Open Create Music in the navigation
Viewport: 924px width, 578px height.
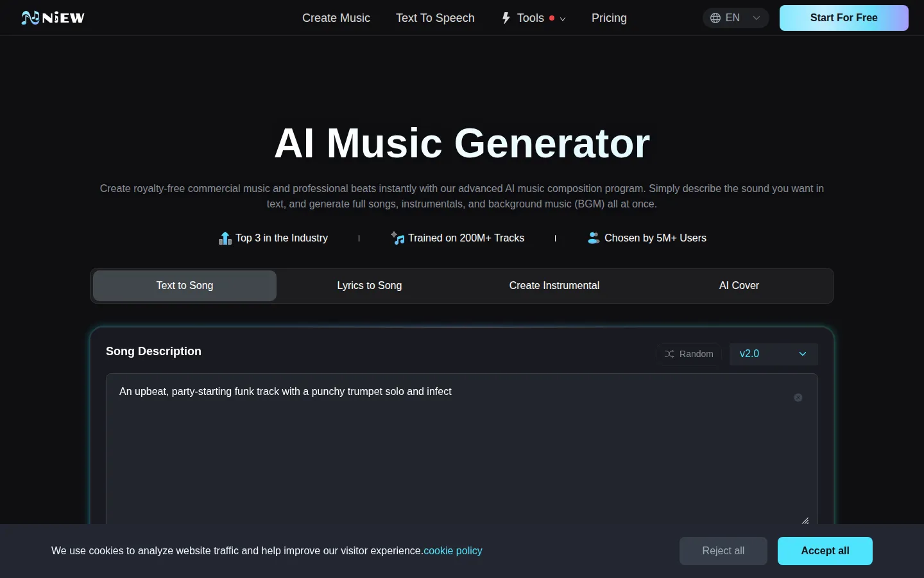(336, 18)
